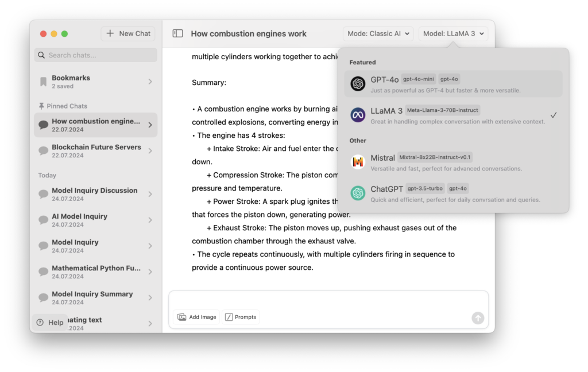Click chevron on Mathematical Python Fu... chat
Screen dimensions: 588x372
point(150,272)
